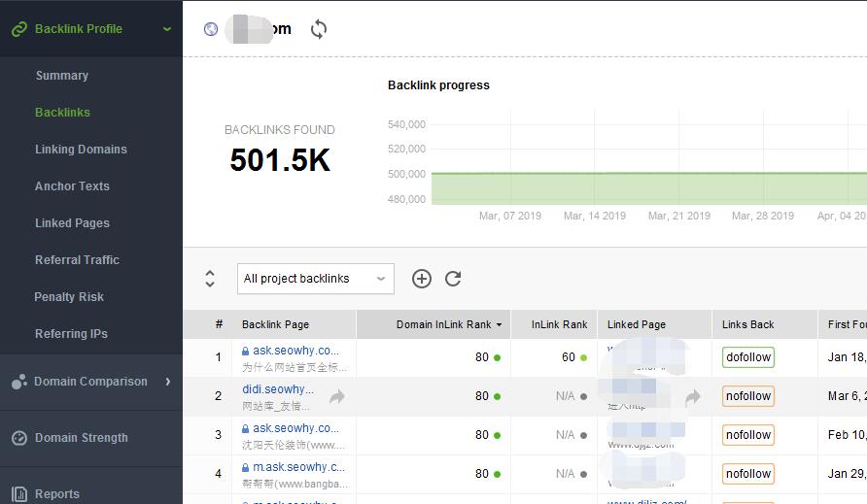Screen dimensions: 867x504
Task: Open the All project backlinks dropdown
Action: (315, 279)
